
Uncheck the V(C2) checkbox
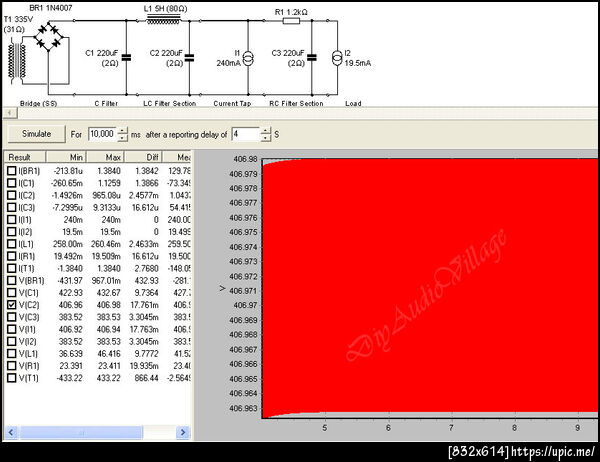coord(12,305)
